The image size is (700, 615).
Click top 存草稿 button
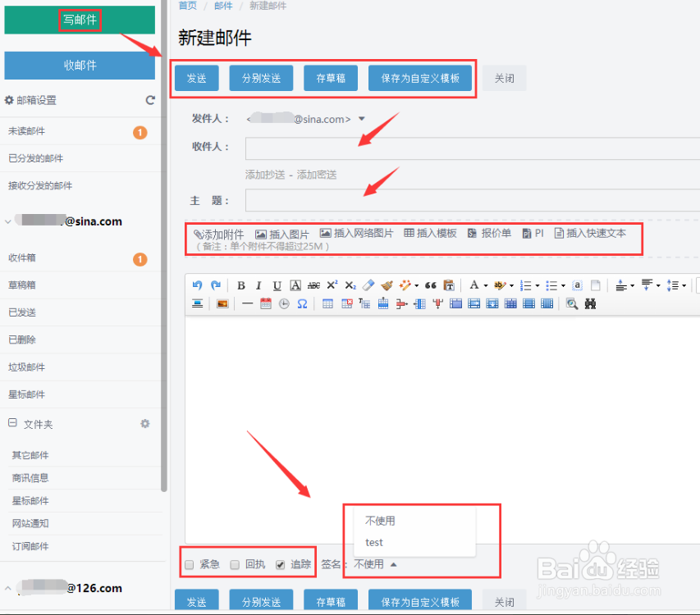pyautogui.click(x=331, y=78)
